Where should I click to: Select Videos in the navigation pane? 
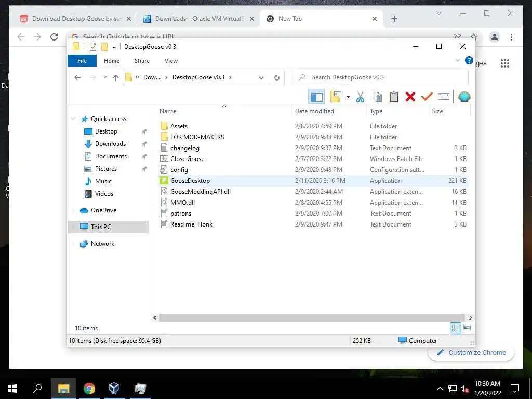pos(104,194)
